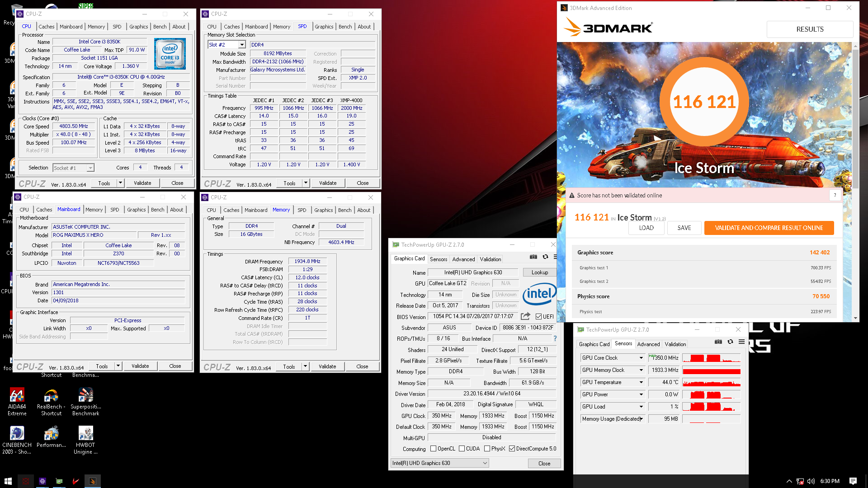The width and height of the screenshot is (868, 488).
Task: Open the CINEBENCH 2003 desktop shortcut
Action: click(17, 441)
